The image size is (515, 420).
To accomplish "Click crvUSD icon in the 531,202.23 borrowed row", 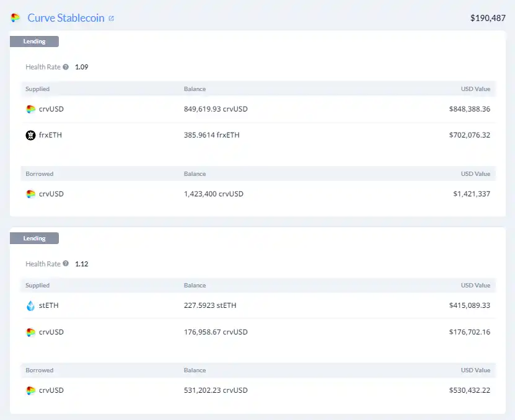I will coord(30,390).
